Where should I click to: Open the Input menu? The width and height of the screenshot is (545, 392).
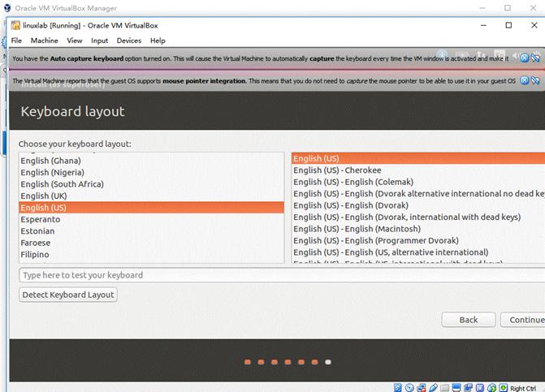pyautogui.click(x=99, y=41)
